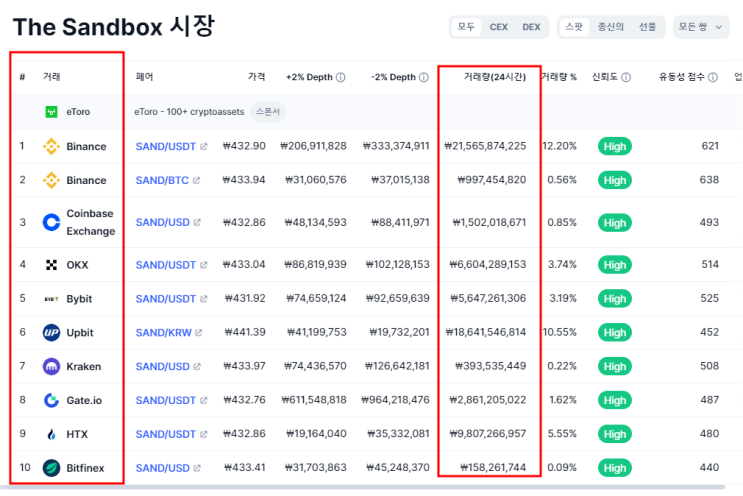Click the Bybit logo icon
The image size is (743, 496).
[x=51, y=299]
